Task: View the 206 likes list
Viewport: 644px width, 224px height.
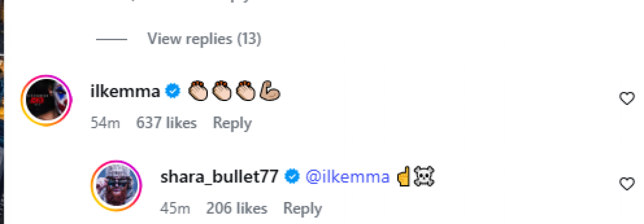Action: pyautogui.click(x=236, y=208)
